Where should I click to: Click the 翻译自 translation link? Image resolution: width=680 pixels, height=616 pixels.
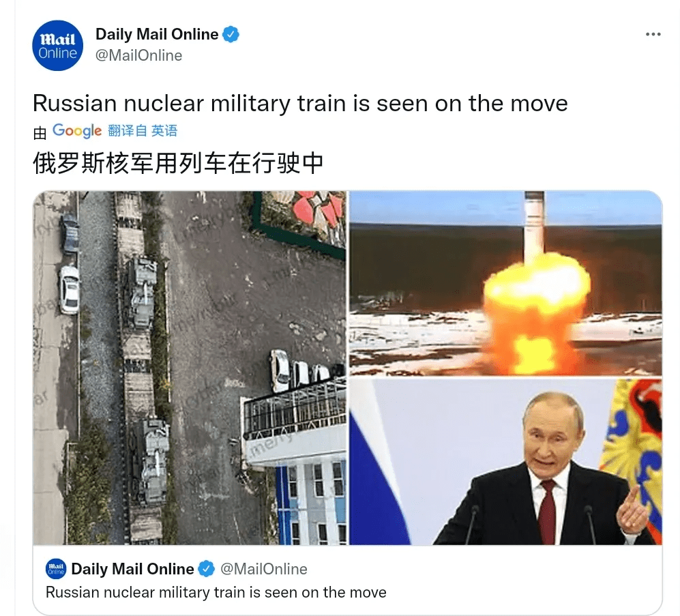tap(127, 130)
